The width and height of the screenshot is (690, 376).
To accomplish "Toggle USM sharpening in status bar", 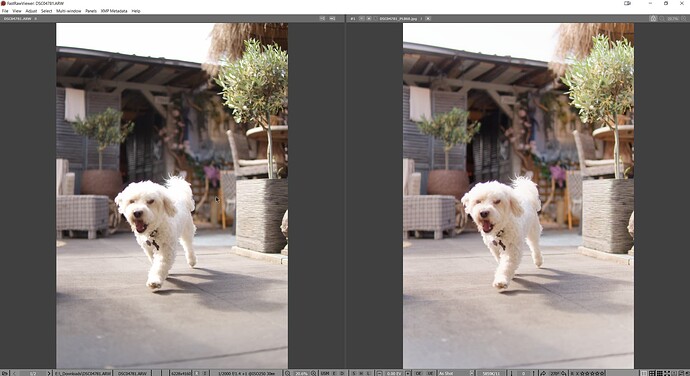I will pos(325,373).
